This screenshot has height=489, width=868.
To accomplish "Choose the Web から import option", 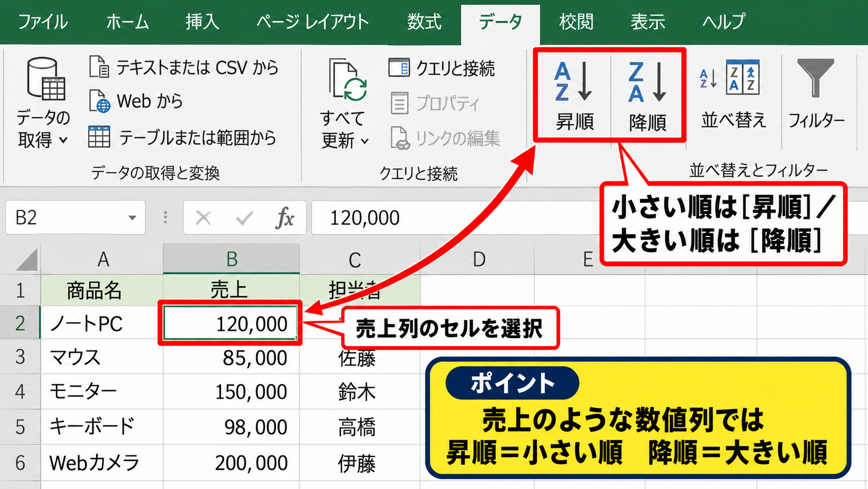I will tap(136, 101).
